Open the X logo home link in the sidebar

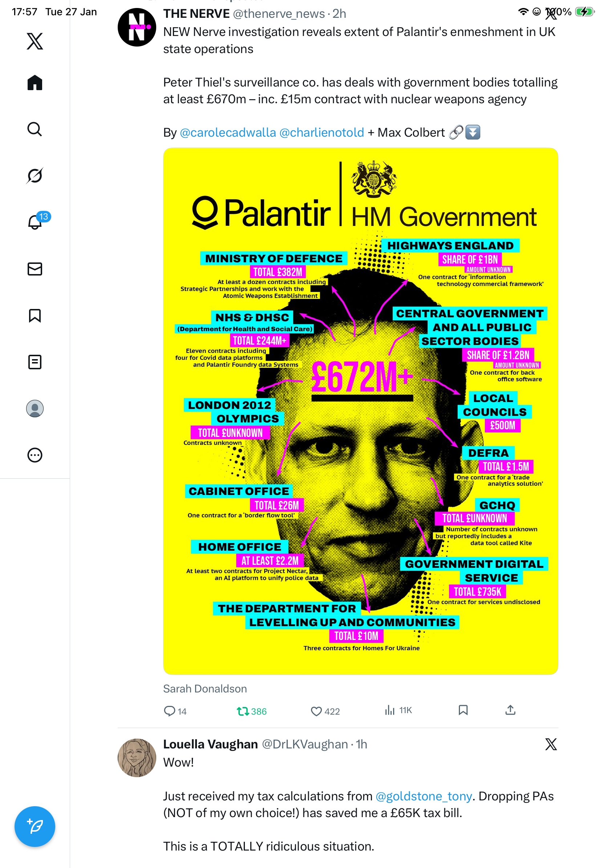(x=35, y=41)
